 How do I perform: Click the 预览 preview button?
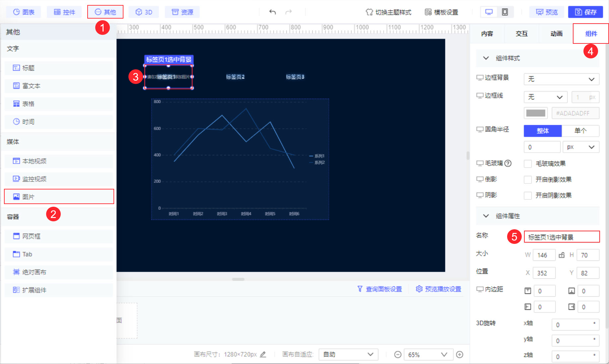click(x=547, y=12)
